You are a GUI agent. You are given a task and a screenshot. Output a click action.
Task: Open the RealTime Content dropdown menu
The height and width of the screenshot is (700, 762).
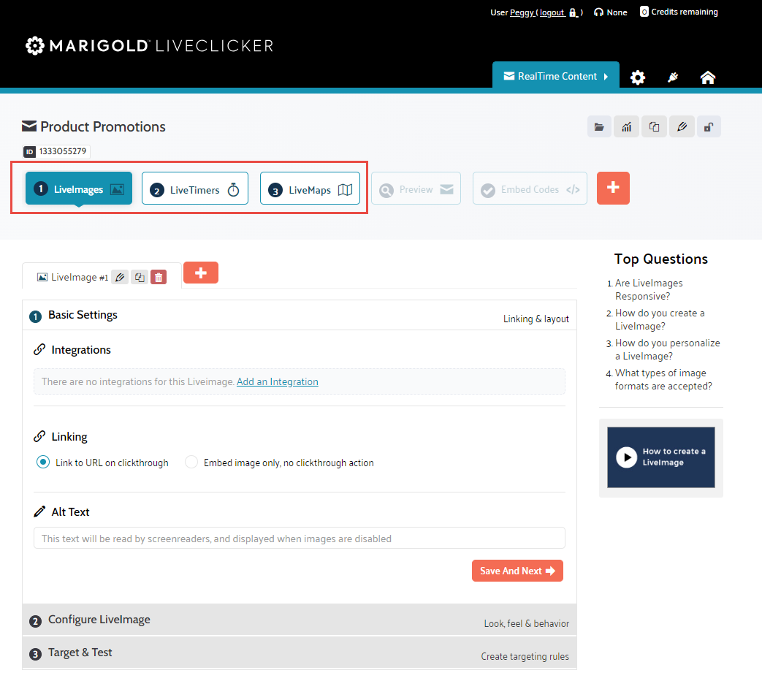pos(556,76)
